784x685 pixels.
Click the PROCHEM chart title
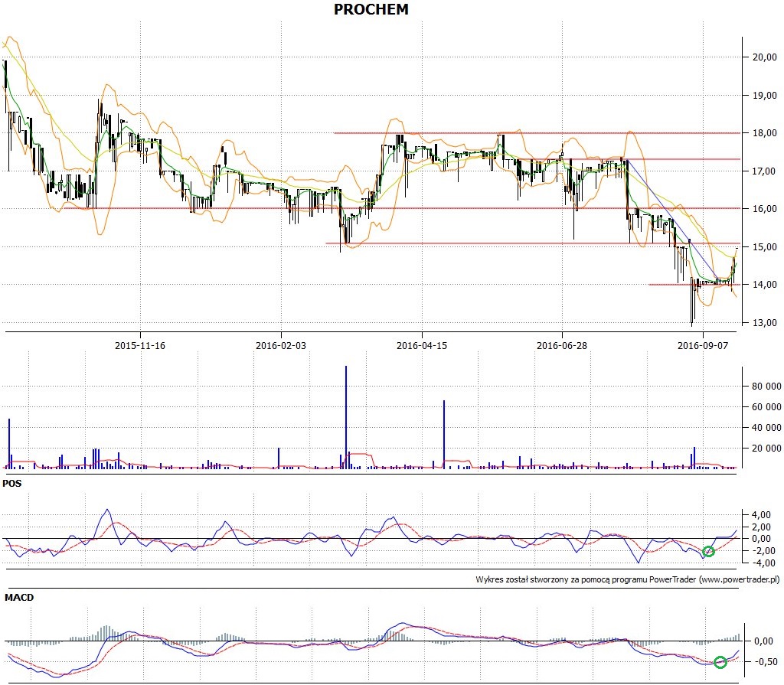pyautogui.click(x=371, y=9)
